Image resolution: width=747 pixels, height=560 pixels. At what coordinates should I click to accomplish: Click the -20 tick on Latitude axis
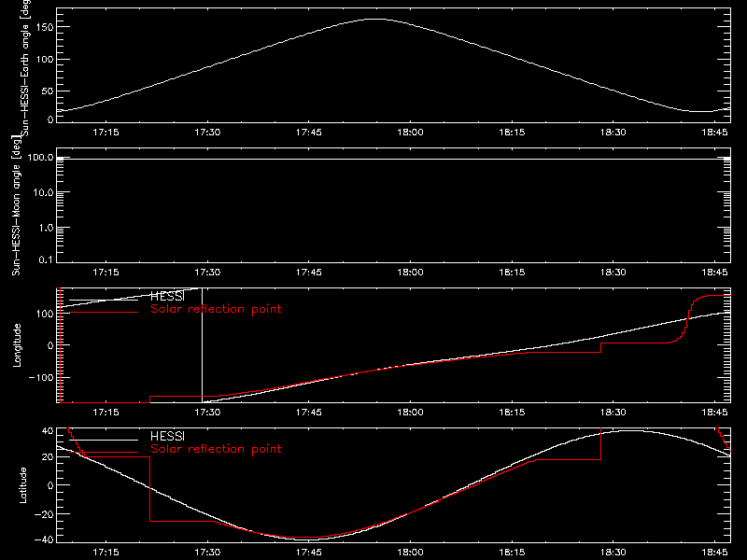[x=44, y=514]
